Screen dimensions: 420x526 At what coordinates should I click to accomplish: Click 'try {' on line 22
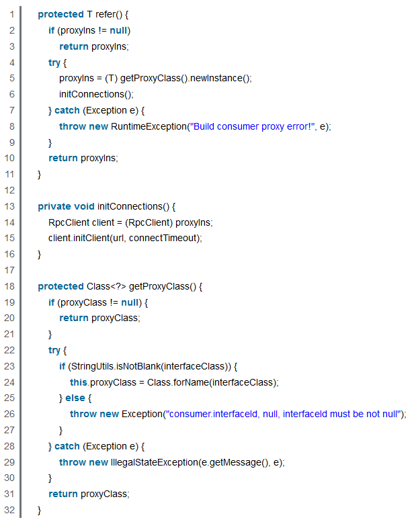click(58, 350)
